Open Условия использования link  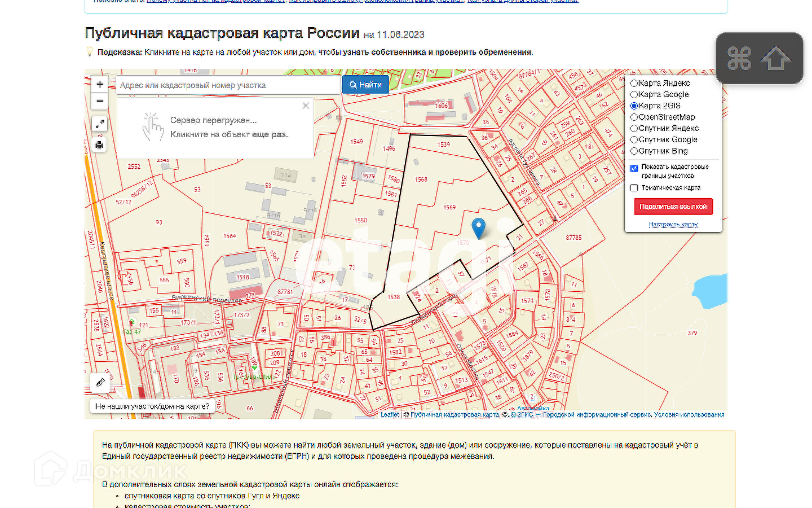[x=689, y=414]
